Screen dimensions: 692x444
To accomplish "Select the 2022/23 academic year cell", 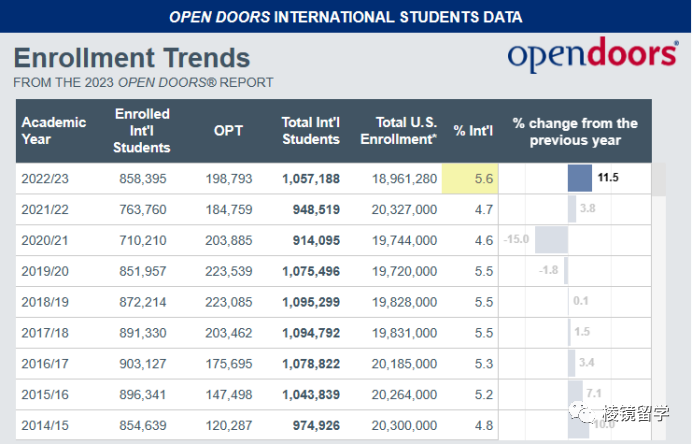I will coord(45,179).
